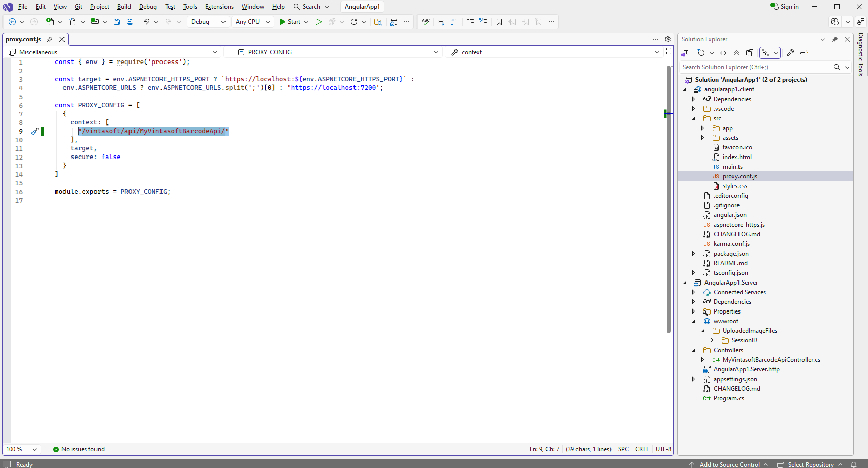The width and height of the screenshot is (868, 468).
Task: Toggle auto-hide pin on Solution Explorer
Action: 835,39
